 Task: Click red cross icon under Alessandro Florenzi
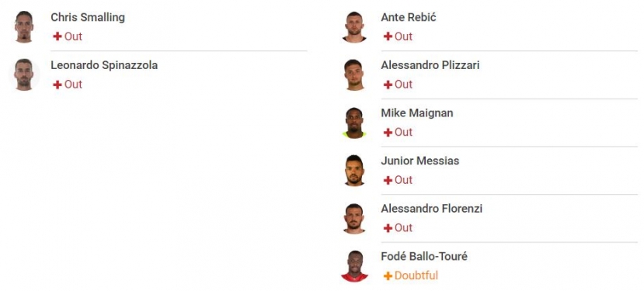click(388, 228)
